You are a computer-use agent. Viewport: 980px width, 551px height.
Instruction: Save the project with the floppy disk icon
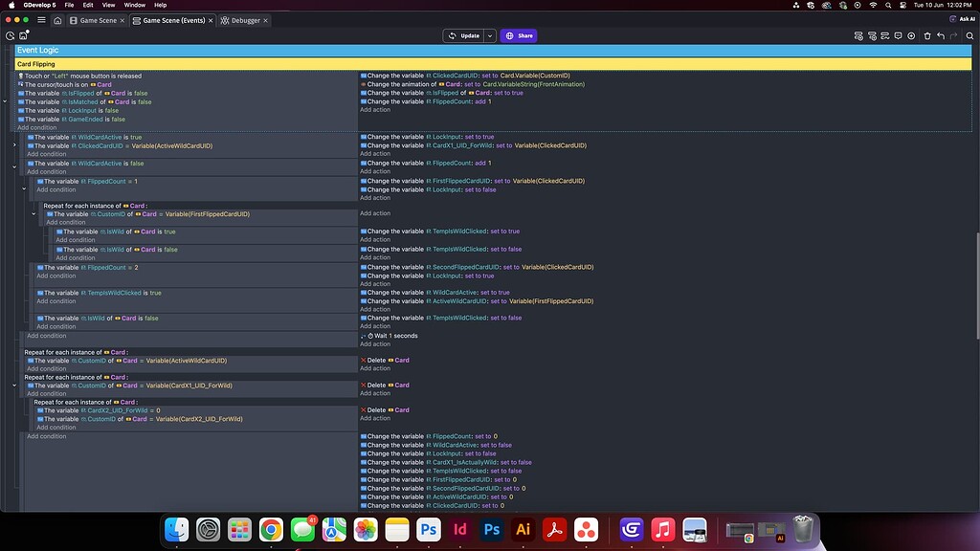[24, 35]
